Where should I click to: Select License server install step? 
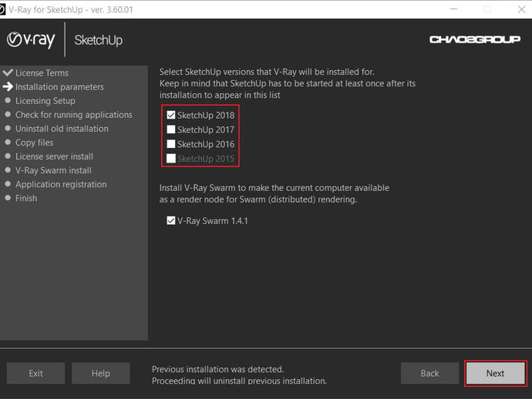(x=54, y=156)
